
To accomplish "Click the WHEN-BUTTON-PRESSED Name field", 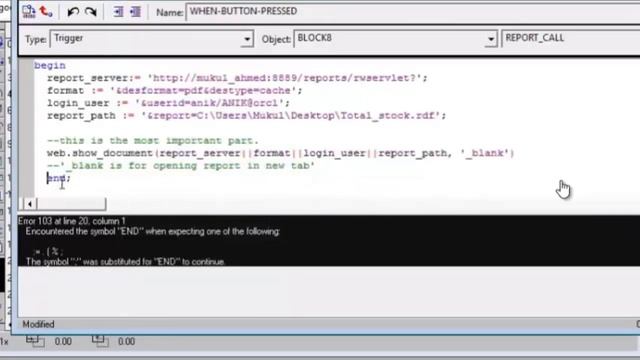I will point(412,11).
